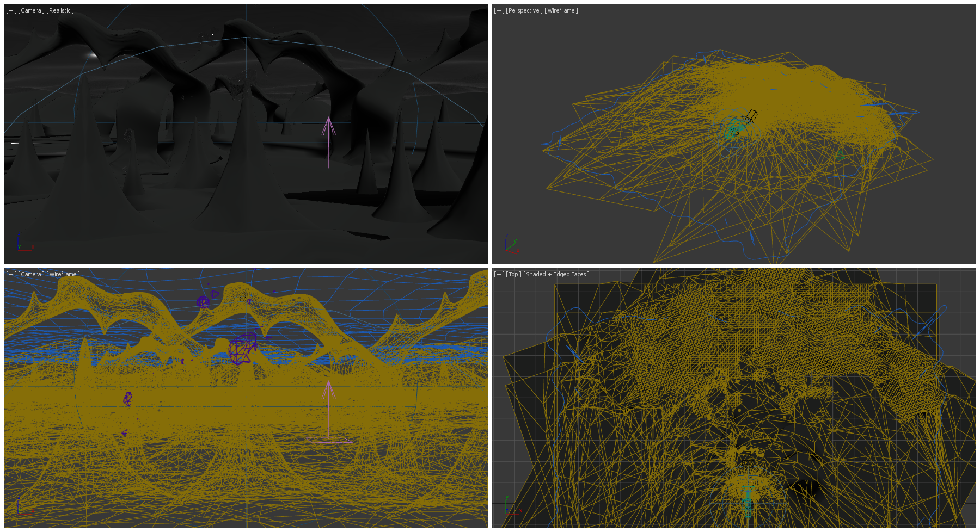
Task: Open the [+] menu of the Realistic camera viewport
Action: coord(11,10)
